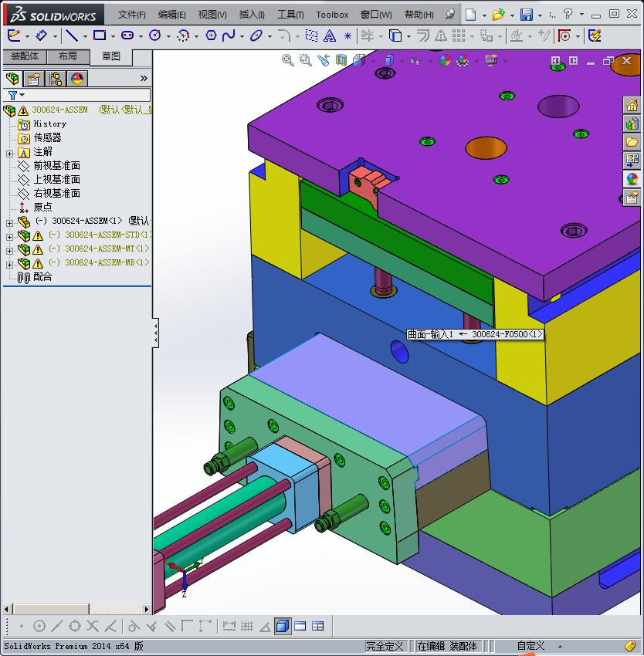Select the Arc sketch tool

point(183,36)
